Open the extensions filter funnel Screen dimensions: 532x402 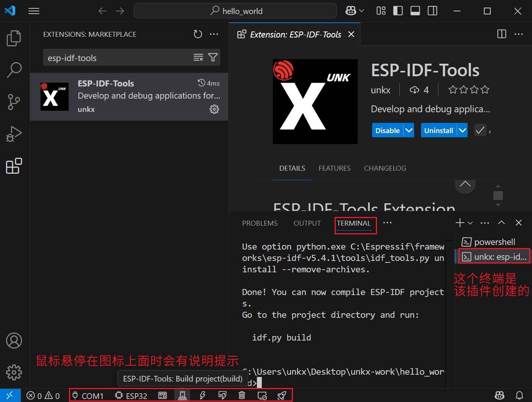(213, 57)
